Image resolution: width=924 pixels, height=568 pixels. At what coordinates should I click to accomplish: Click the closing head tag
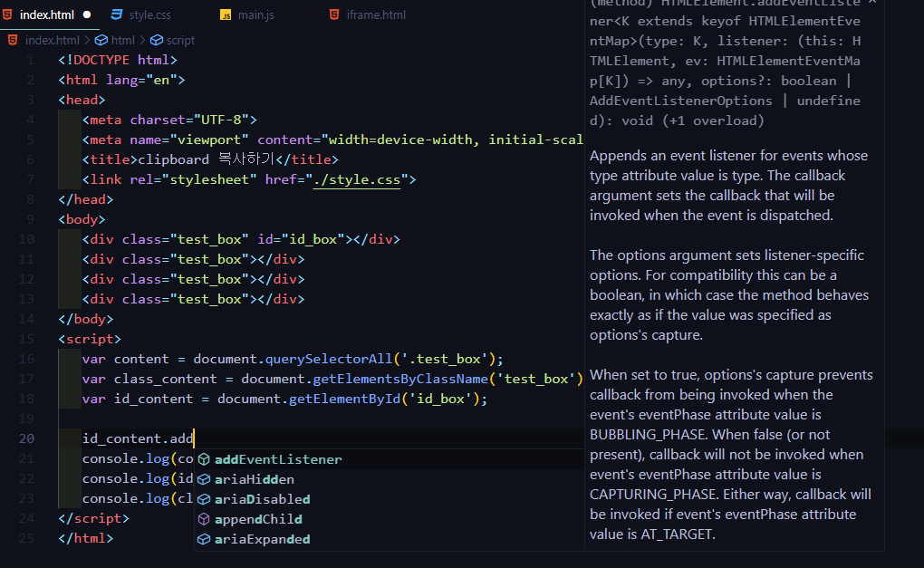86,199
